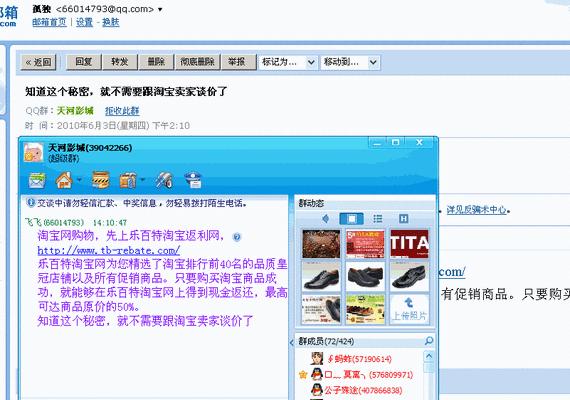Viewport: 570px width, 400px height.
Task: Select the thumbnail grid view icon
Action: 351,219
